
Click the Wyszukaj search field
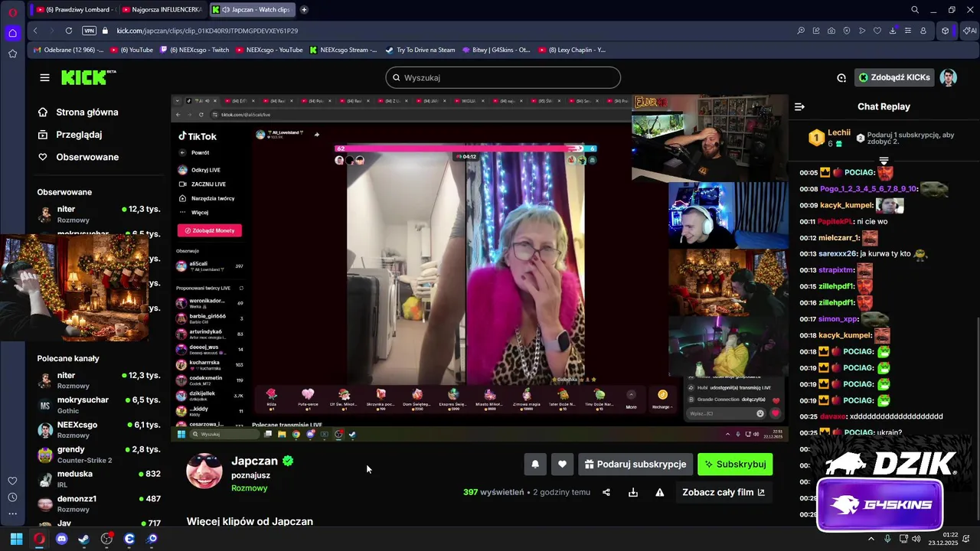(503, 77)
